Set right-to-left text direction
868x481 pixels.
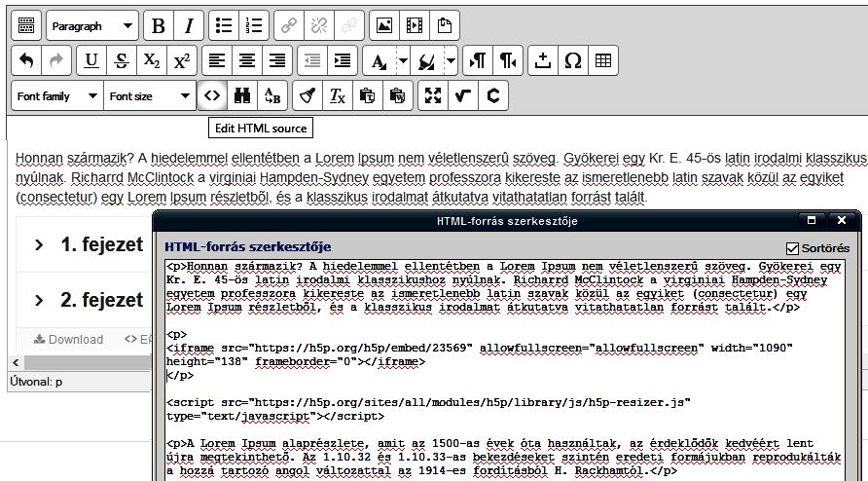508,60
